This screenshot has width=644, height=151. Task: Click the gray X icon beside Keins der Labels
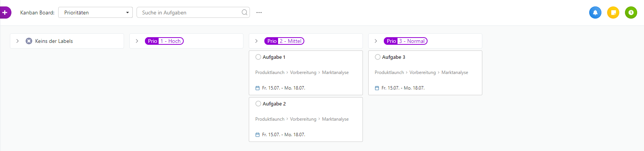click(x=29, y=41)
